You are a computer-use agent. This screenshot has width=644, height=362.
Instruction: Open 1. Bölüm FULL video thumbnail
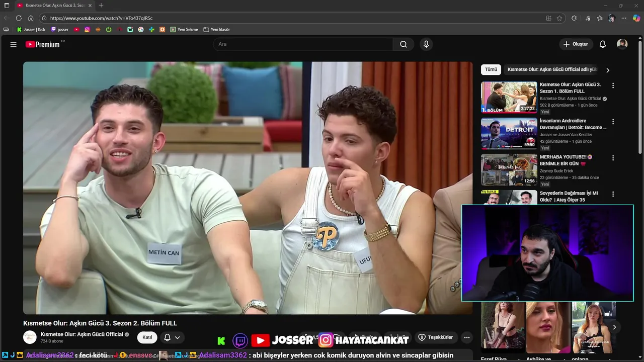point(509,98)
